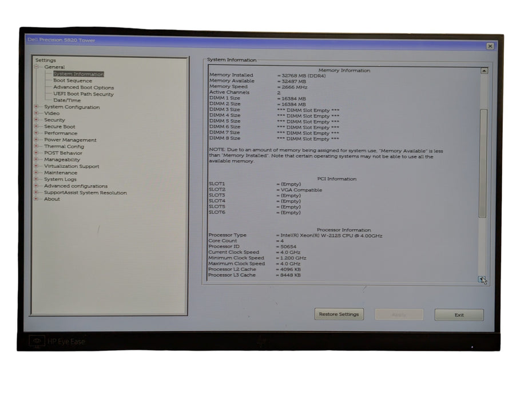Click the Dell Precision 5820 Tower title
Image resolution: width=532 pixels, height=400 pixels.
coord(61,40)
